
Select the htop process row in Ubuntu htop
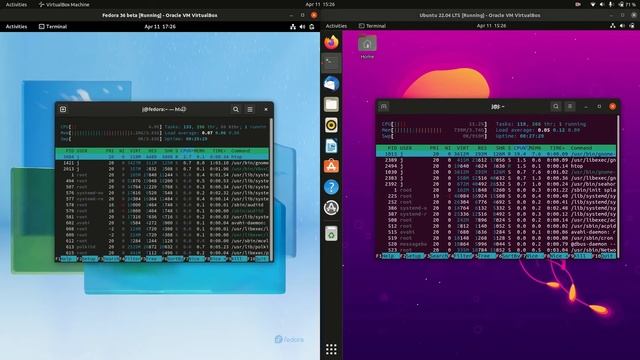coord(496,166)
